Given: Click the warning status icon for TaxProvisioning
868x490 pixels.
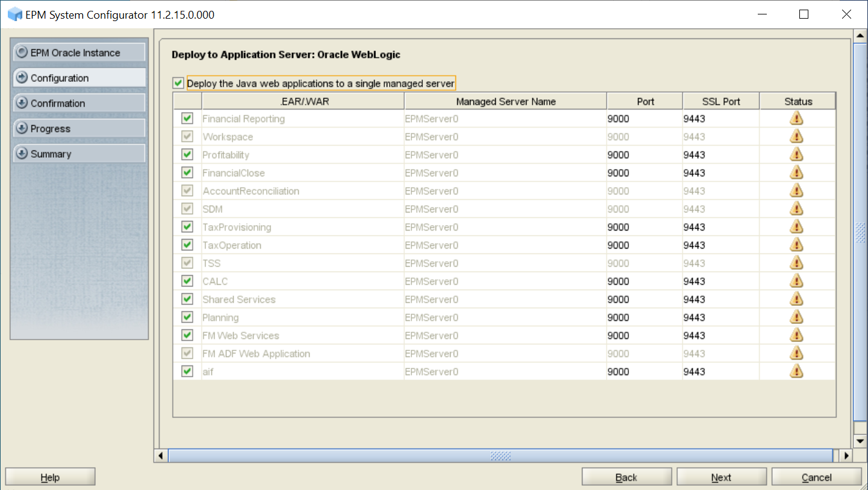Looking at the screenshot, I should [x=796, y=226].
